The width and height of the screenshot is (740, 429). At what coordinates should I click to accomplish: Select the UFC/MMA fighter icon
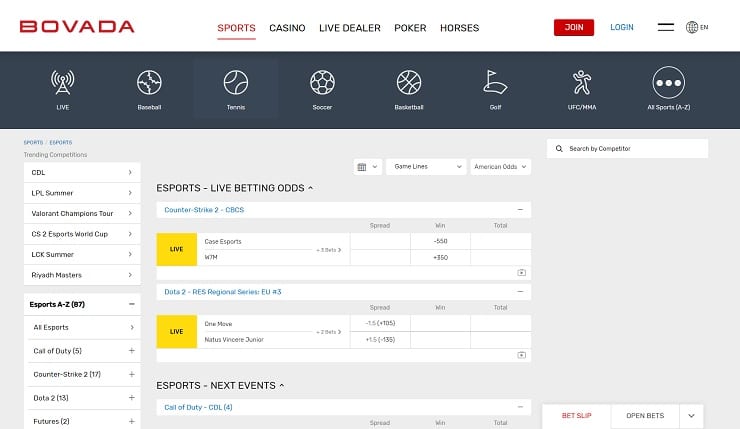click(581, 83)
